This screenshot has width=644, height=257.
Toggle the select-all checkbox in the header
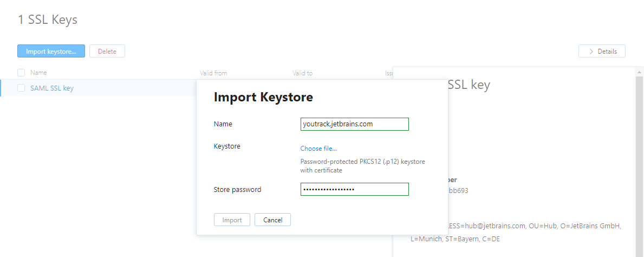pos(21,73)
